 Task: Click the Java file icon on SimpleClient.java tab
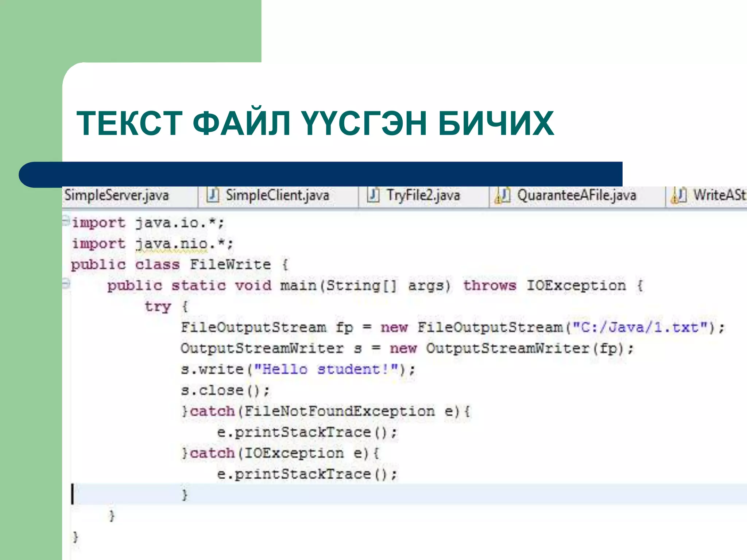(213, 195)
